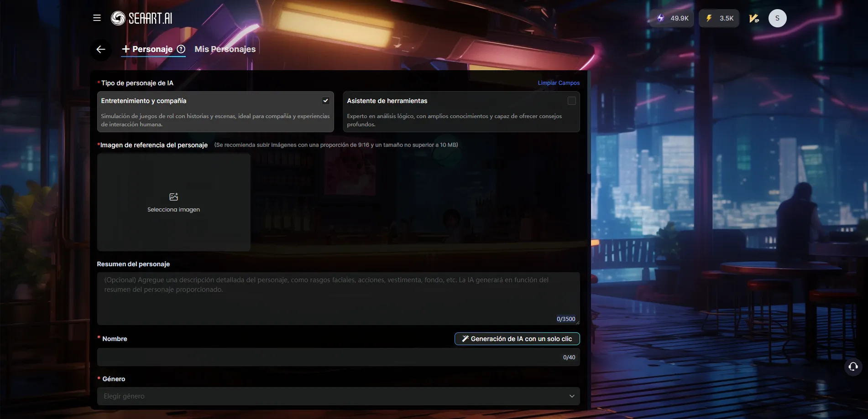Image resolution: width=868 pixels, height=419 pixels.
Task: Click the back arrow to return
Action: (100, 50)
